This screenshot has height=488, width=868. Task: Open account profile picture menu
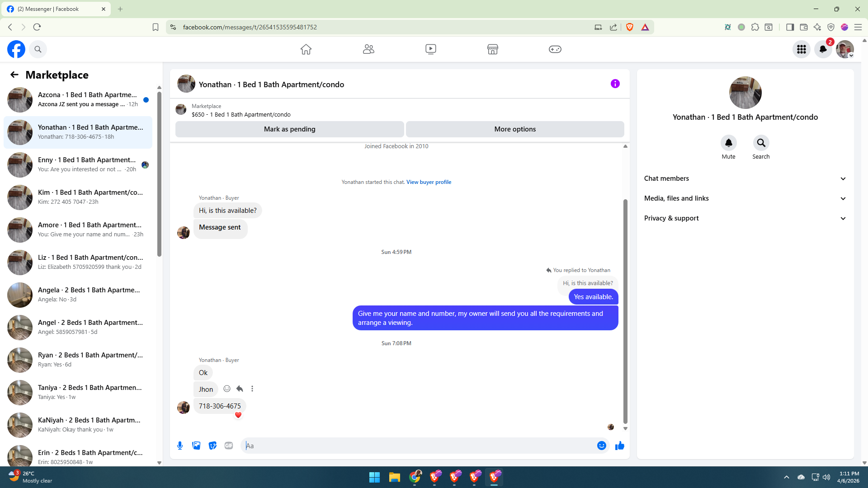(x=845, y=49)
